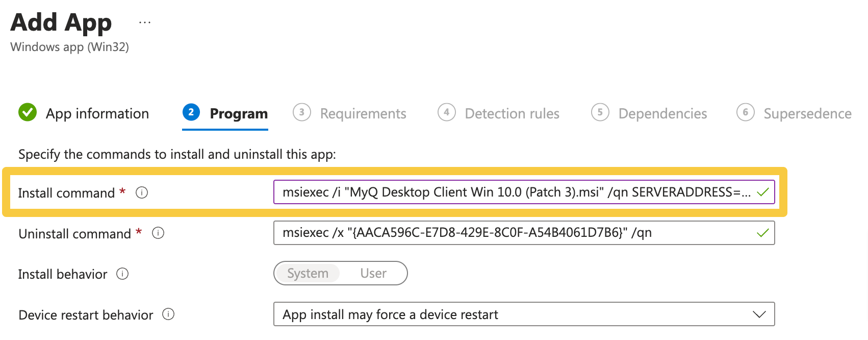
Task: Open the Detection rules step
Action: (x=512, y=113)
